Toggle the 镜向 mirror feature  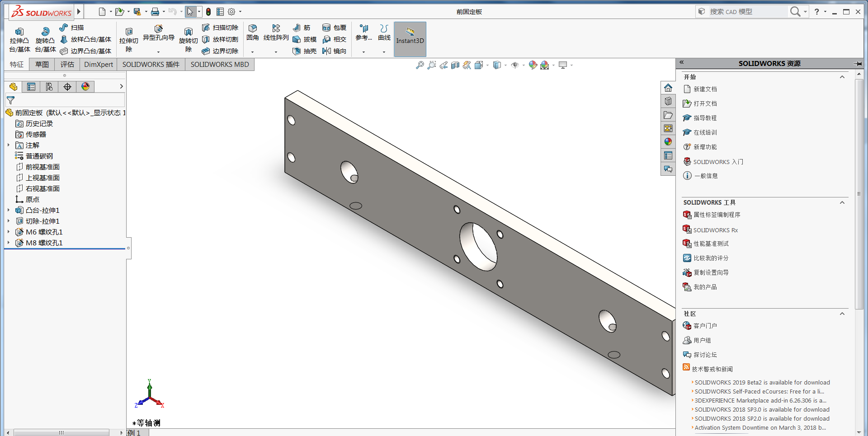click(335, 51)
